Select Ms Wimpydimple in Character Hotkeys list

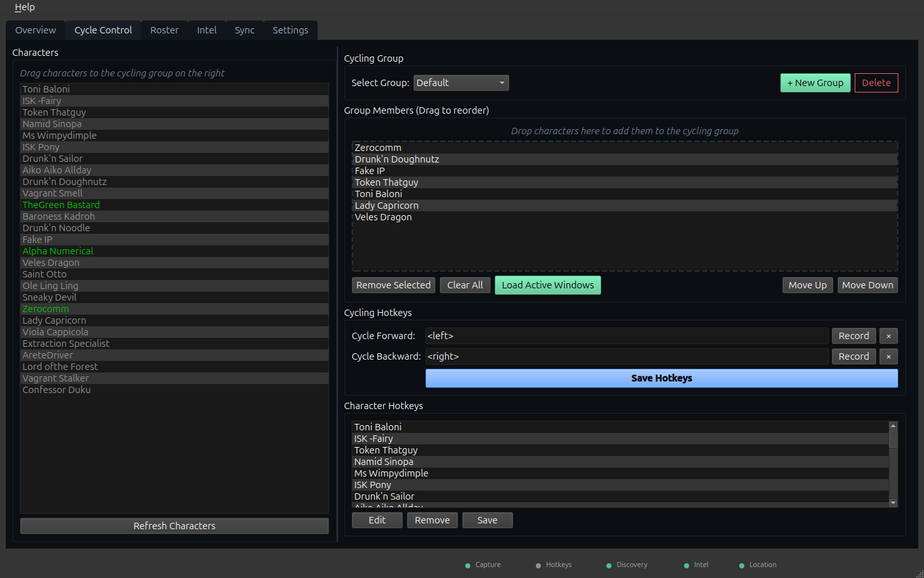(x=620, y=473)
